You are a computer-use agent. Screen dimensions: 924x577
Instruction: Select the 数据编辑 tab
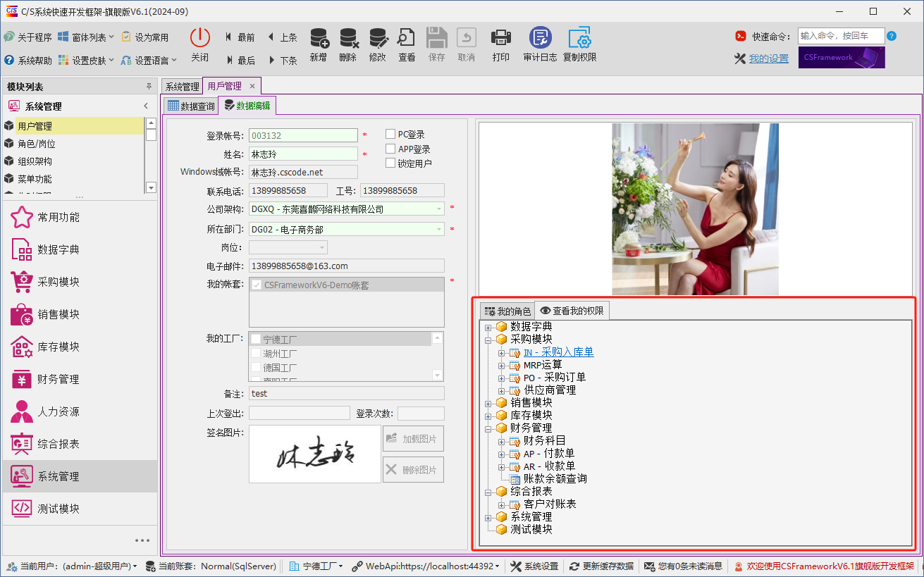(x=247, y=106)
